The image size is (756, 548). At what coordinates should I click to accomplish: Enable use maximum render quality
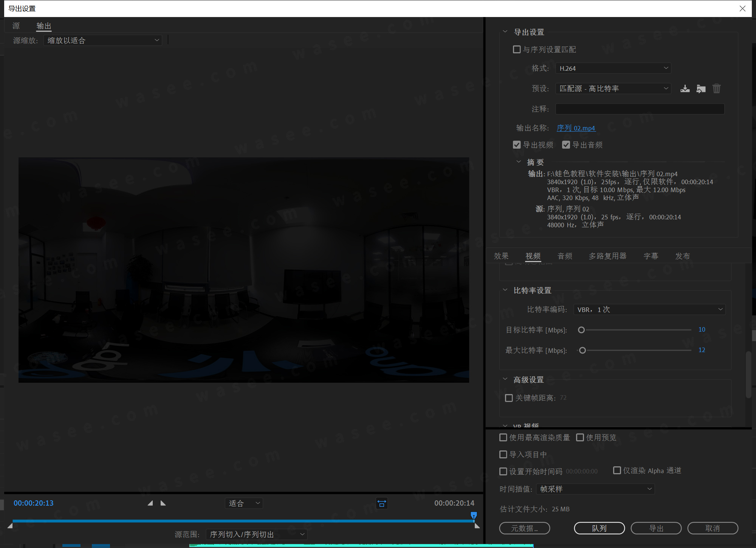(x=503, y=438)
